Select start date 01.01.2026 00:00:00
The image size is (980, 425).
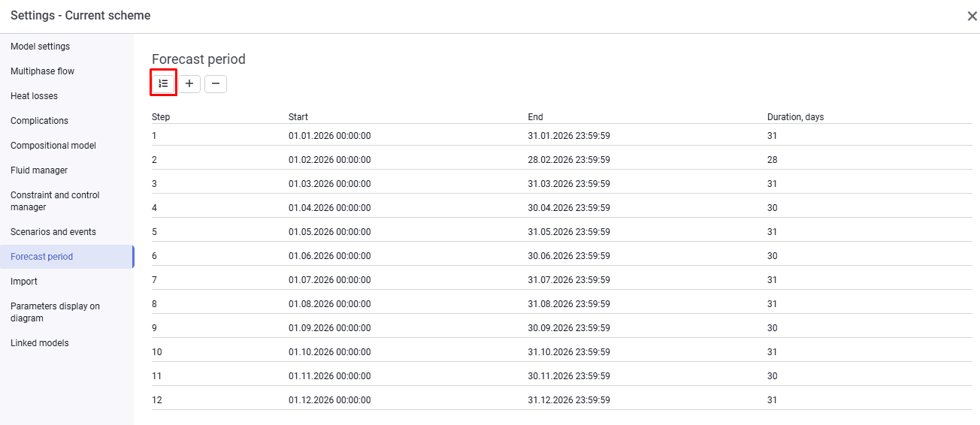(x=330, y=136)
